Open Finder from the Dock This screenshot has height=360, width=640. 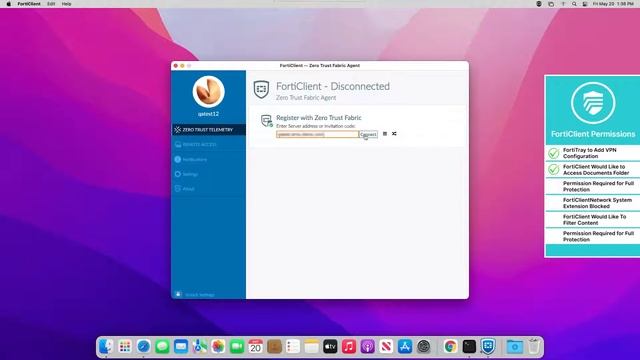tap(106, 347)
